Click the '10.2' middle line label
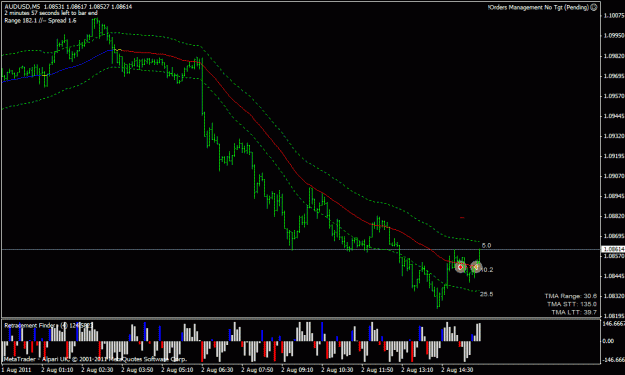 click(x=487, y=270)
